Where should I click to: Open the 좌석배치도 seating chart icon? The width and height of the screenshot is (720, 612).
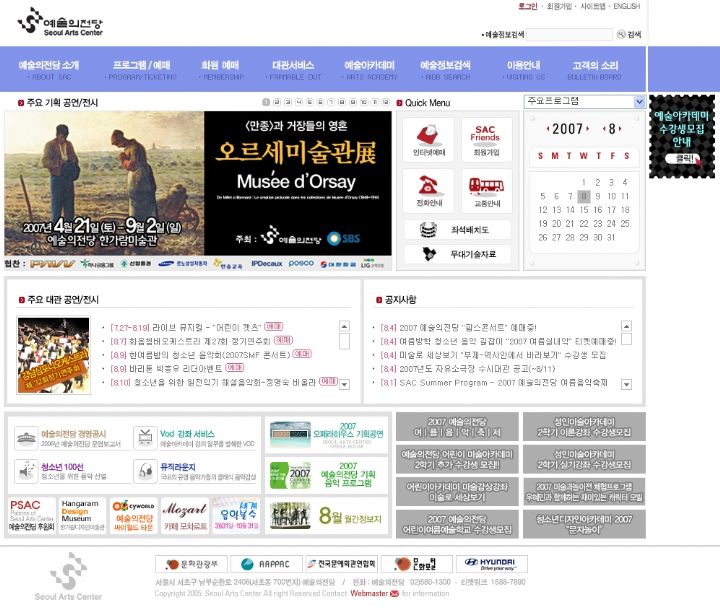point(457,230)
